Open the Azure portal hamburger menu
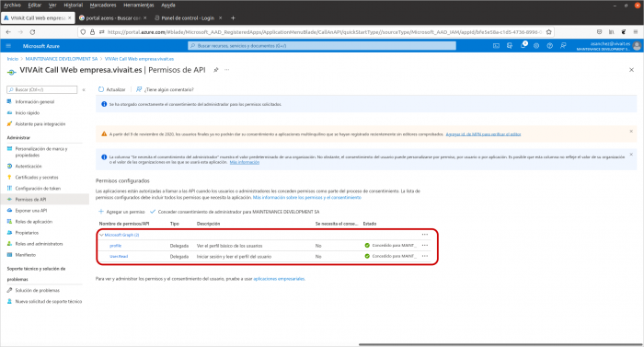Viewport: 644px width, 347px height. coord(8,46)
